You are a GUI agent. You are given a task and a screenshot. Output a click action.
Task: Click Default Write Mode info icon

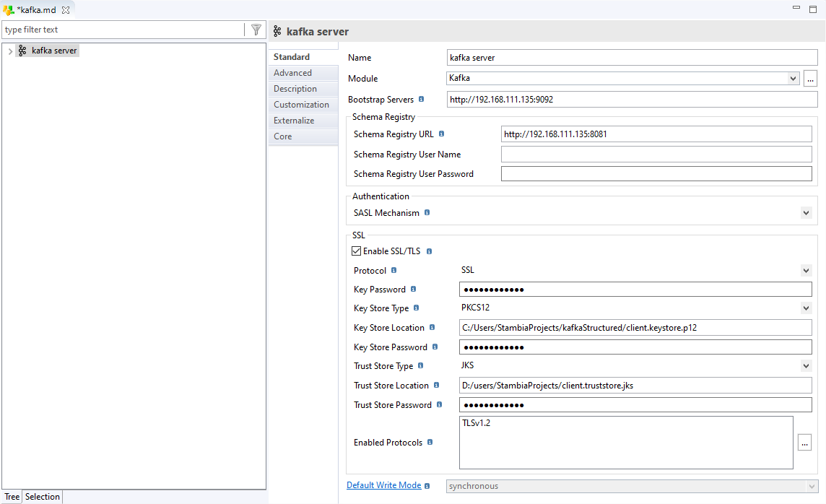(x=427, y=485)
